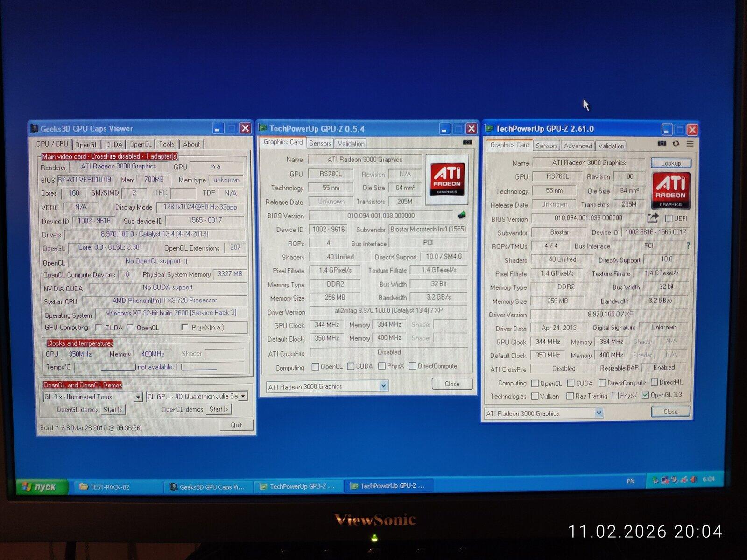Click the refresh icon in GPU-Z 2.61.0
The height and width of the screenshot is (560, 747).
pos(676,144)
